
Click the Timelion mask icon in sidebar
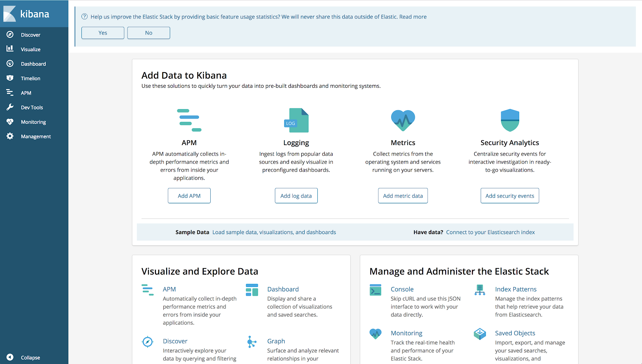[x=10, y=78]
